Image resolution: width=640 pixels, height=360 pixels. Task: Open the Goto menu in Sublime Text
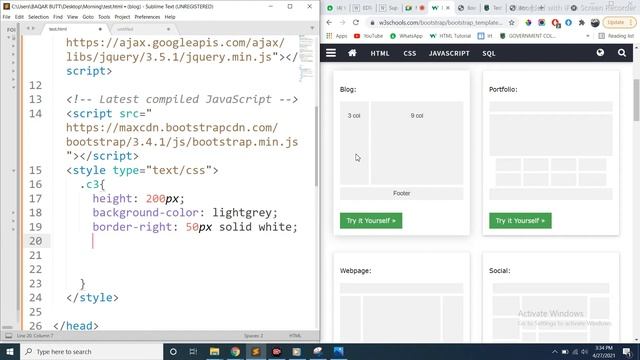coord(88,17)
